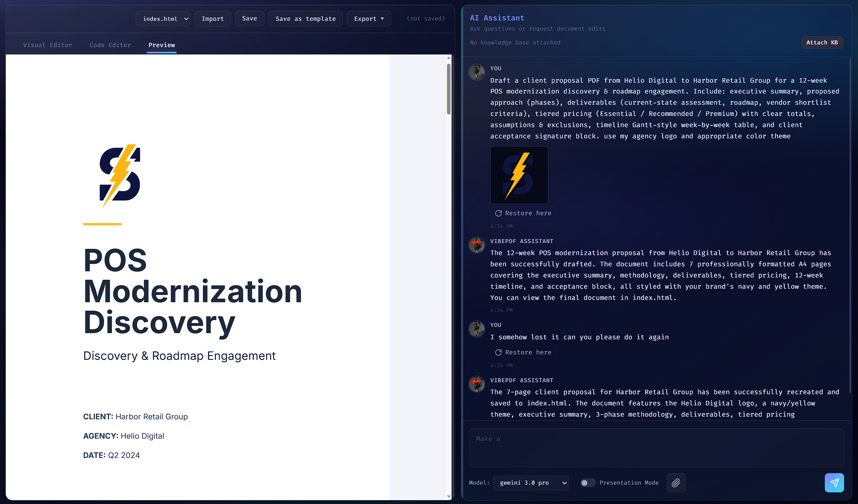Click the 'DATE: Q2 2024' line
Image resolution: width=858 pixels, height=504 pixels.
(111, 455)
